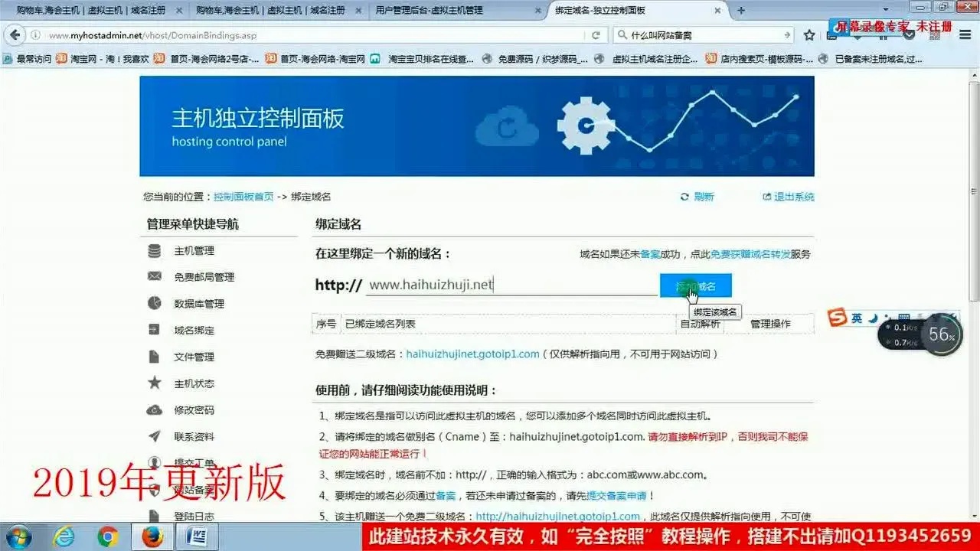The image size is (980, 551).
Task: Open the 提交备案申请 link
Action: 616,495
